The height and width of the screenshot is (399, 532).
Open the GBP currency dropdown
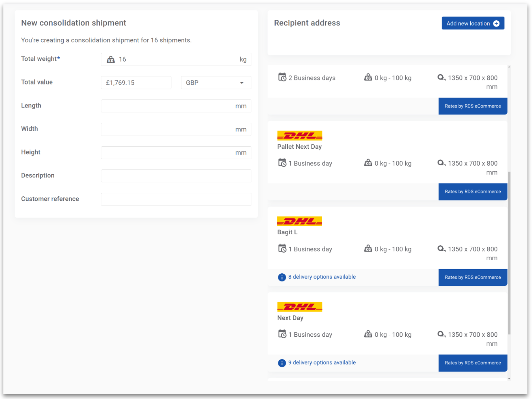(216, 83)
